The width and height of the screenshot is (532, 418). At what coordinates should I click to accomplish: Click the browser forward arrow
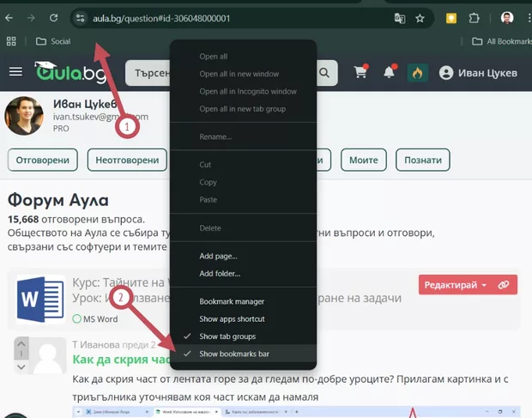[31, 18]
